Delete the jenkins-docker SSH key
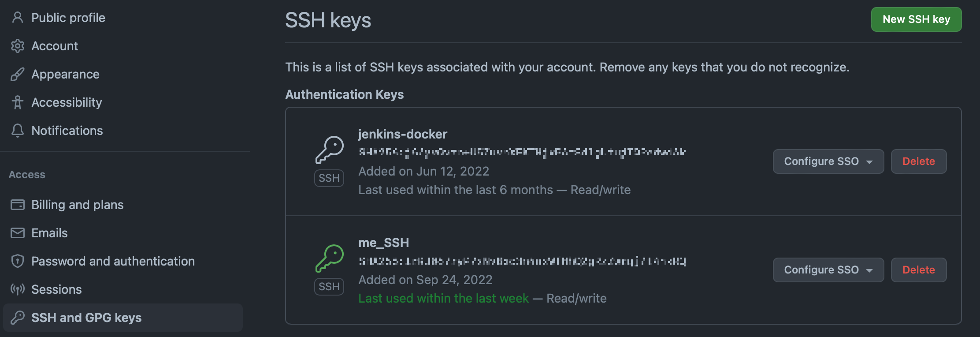This screenshot has width=980, height=337. pos(918,161)
